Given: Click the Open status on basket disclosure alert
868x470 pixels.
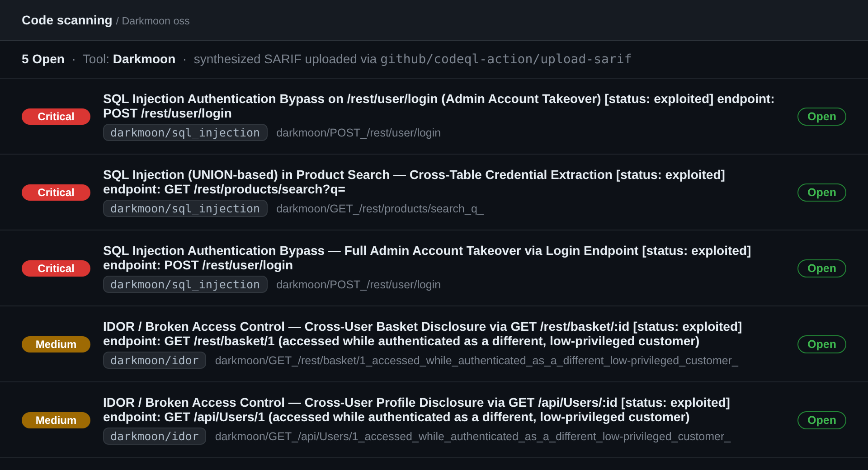Looking at the screenshot, I should 821,344.
